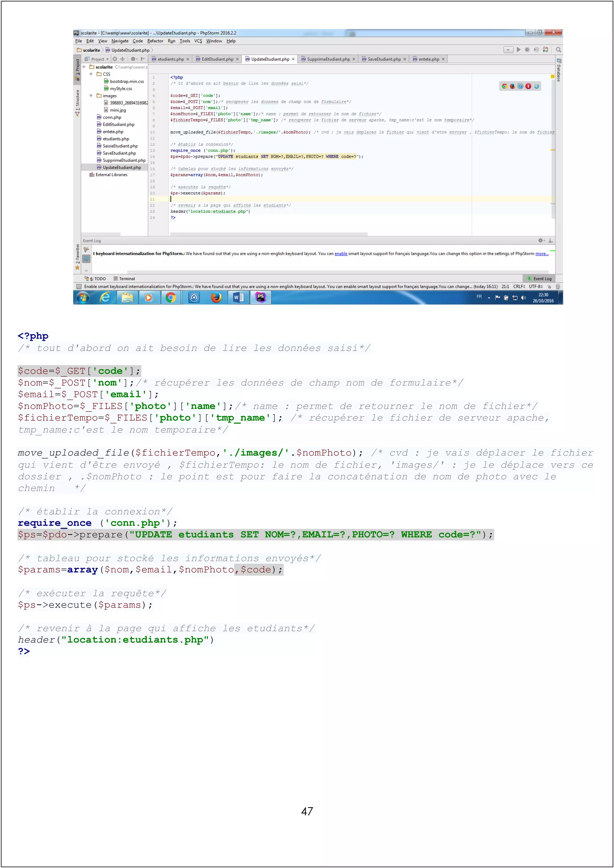Select SaisieEtudiant.php in project tree
The height and width of the screenshot is (868, 614).
click(117, 146)
